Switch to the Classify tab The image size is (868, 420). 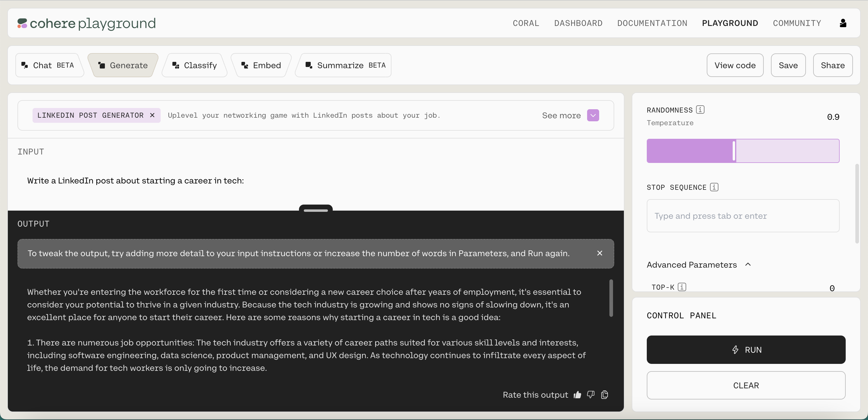[x=194, y=65]
